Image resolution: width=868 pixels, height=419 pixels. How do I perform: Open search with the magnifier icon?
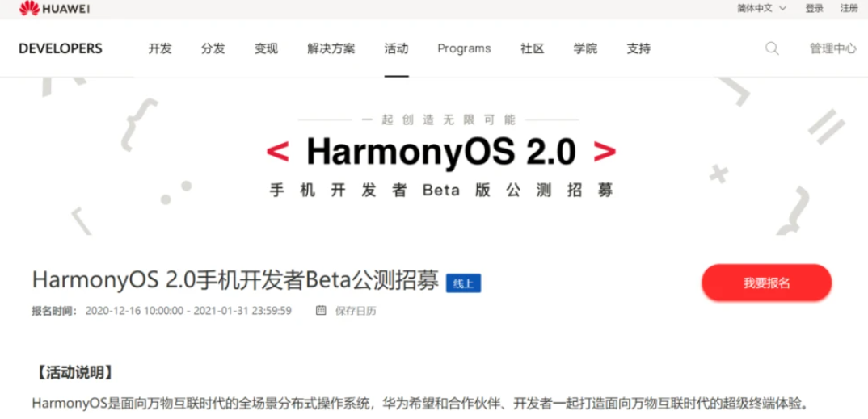[x=772, y=48]
